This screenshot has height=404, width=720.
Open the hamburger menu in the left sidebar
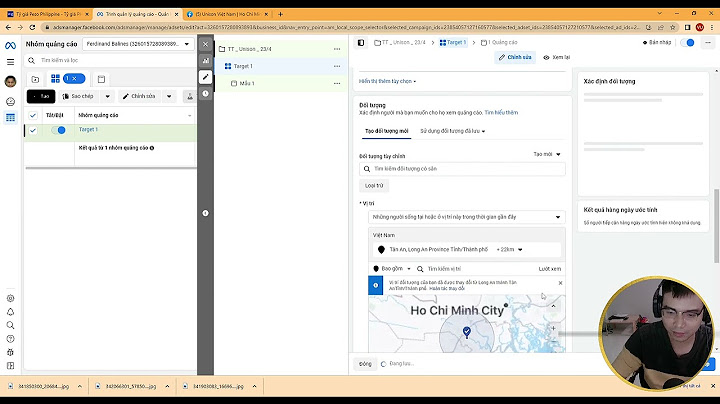coord(10,62)
